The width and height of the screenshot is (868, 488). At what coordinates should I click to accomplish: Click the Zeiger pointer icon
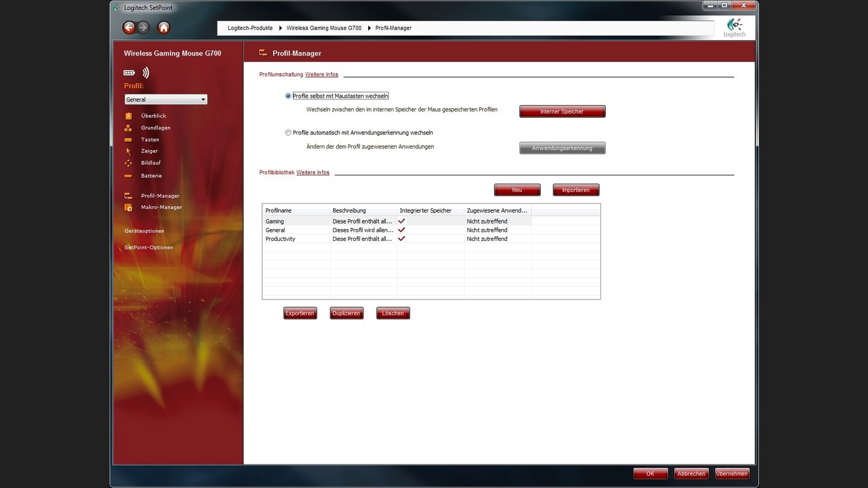(128, 151)
